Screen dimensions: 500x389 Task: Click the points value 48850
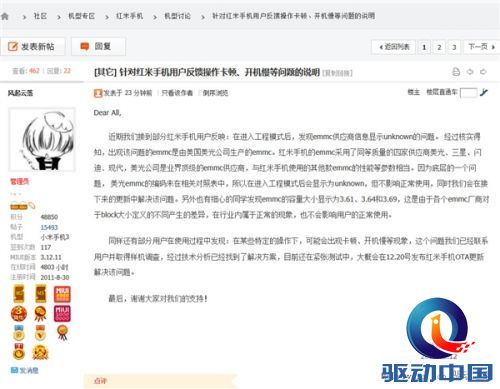(x=49, y=217)
